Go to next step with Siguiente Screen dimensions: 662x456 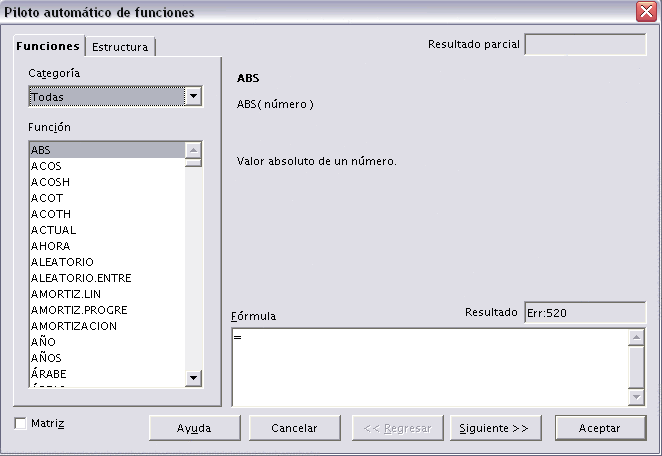[494, 428]
